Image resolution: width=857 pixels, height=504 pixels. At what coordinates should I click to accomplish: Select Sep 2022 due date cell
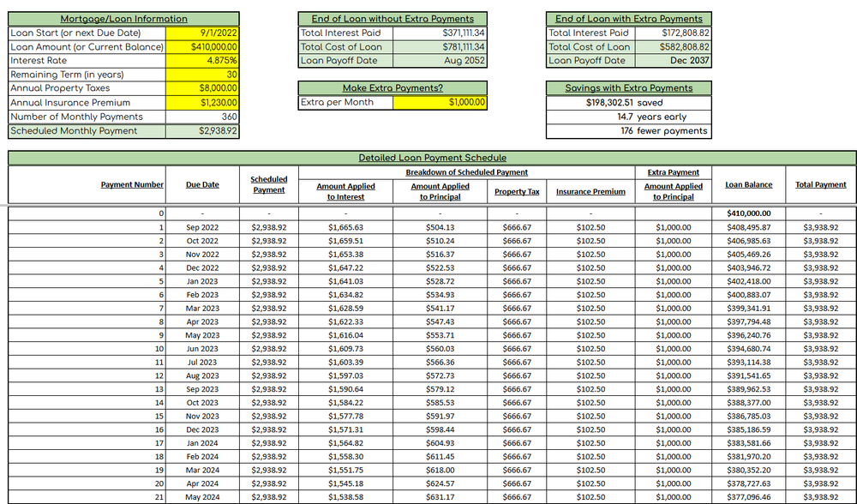202,227
